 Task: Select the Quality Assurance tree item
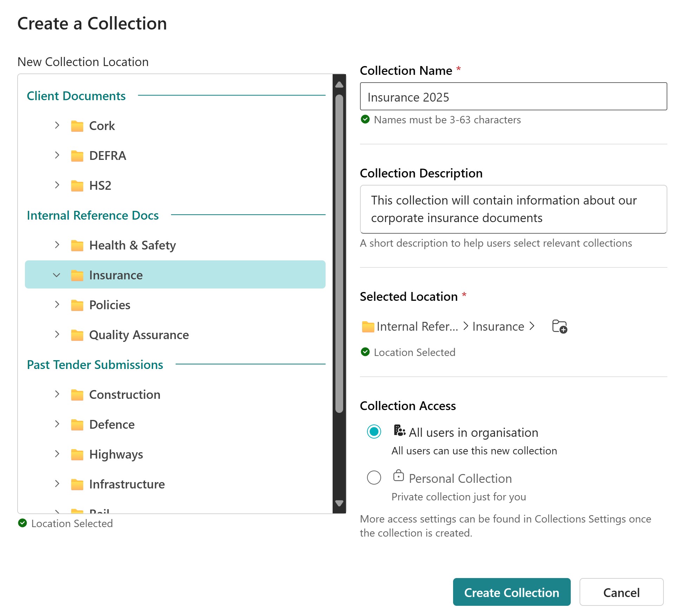point(139,335)
